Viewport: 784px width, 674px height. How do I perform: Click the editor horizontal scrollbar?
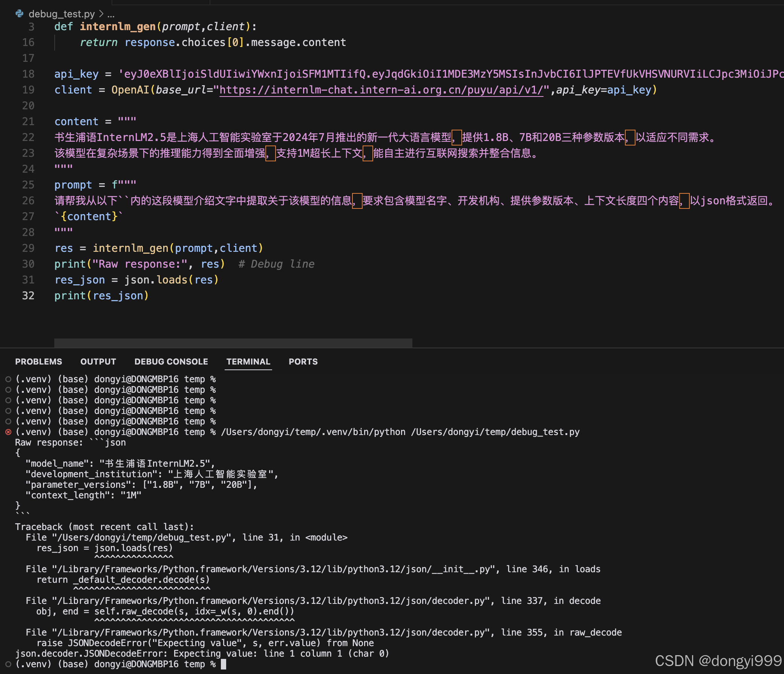(x=233, y=343)
